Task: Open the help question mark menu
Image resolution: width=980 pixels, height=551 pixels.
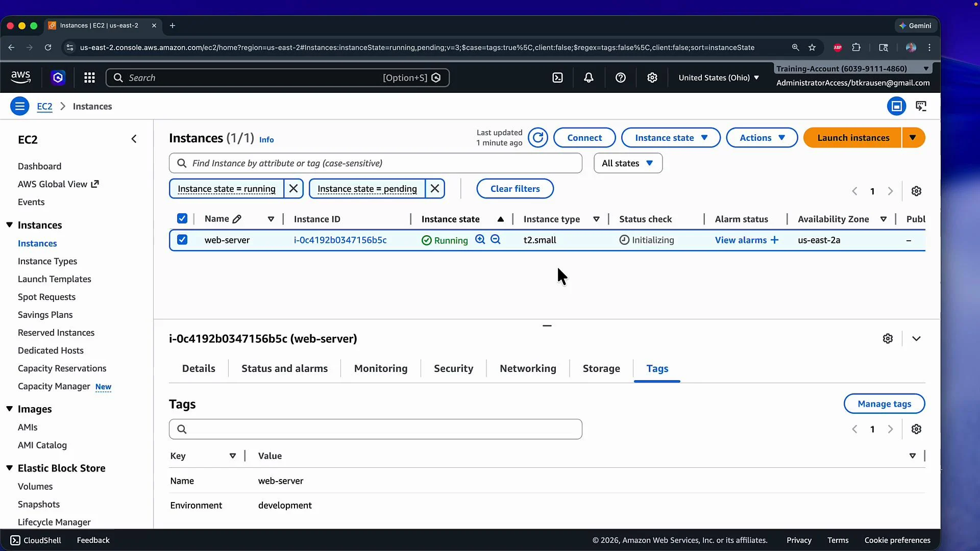Action: (x=620, y=78)
